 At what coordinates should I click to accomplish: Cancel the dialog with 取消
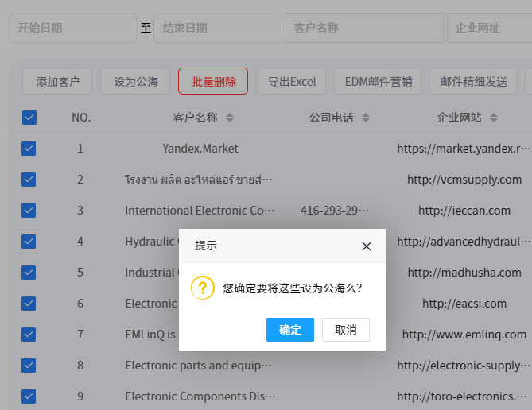(346, 330)
